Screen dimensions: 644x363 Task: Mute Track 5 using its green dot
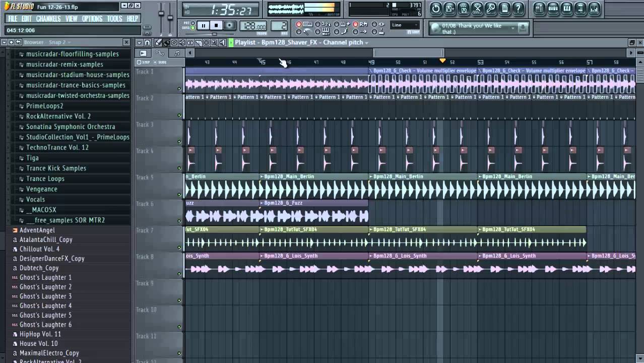point(179,195)
